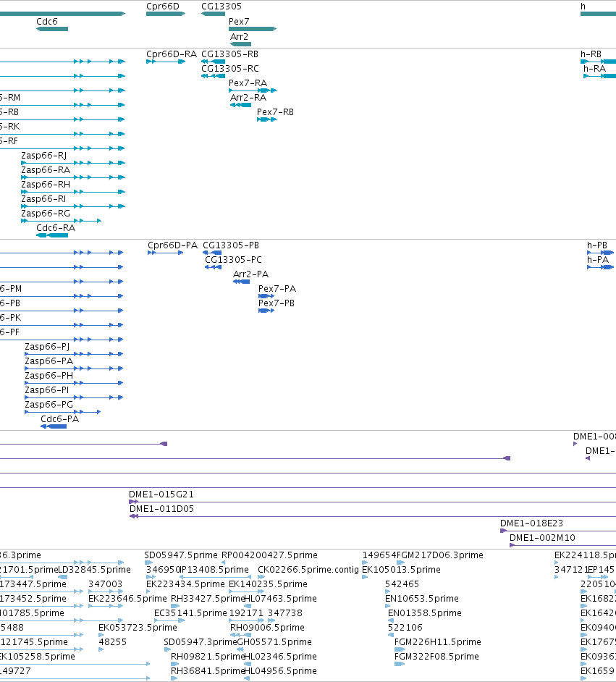Click transcript Zasp66-RA
The image size is (616, 682).
point(73,177)
